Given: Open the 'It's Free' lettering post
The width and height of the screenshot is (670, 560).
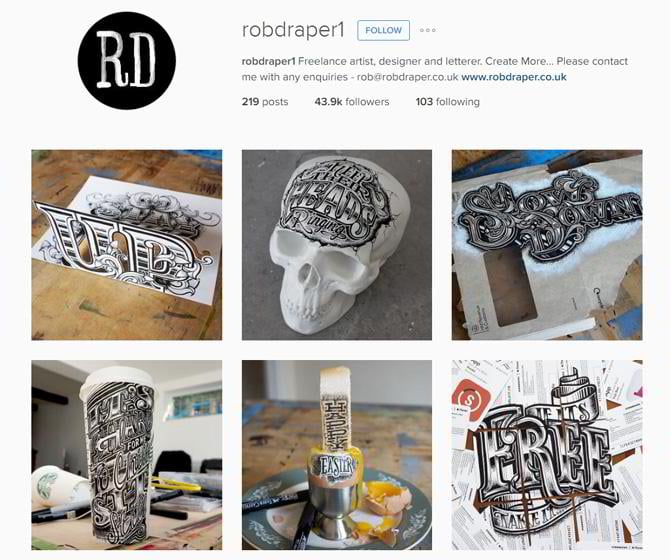Looking at the screenshot, I should (x=547, y=455).
